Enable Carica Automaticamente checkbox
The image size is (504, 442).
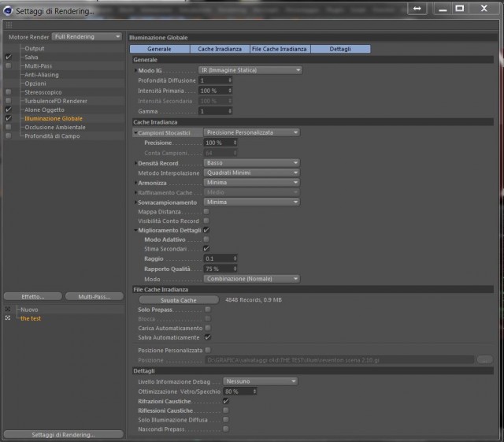208,328
